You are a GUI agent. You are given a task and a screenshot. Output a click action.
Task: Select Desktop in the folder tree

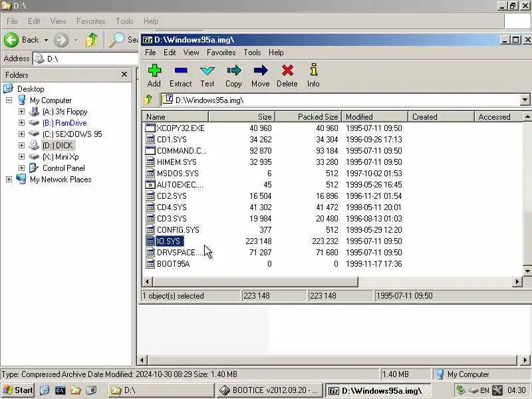(31, 89)
